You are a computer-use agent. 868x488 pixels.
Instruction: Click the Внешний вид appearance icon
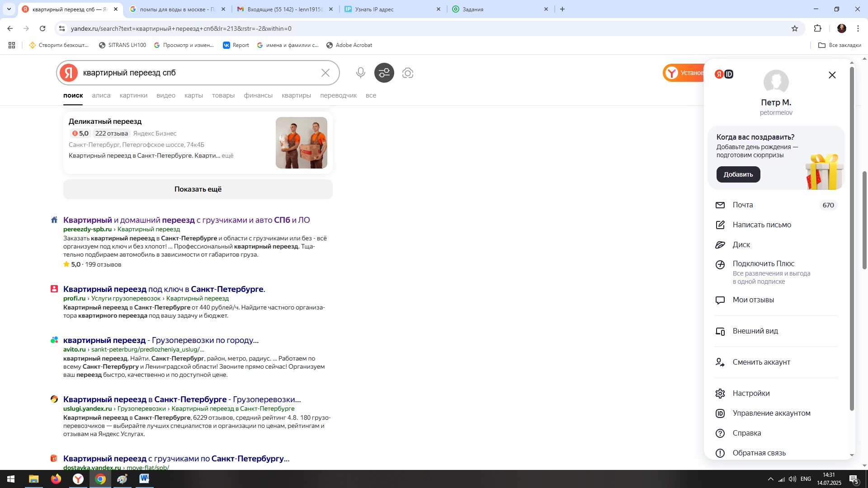720,331
